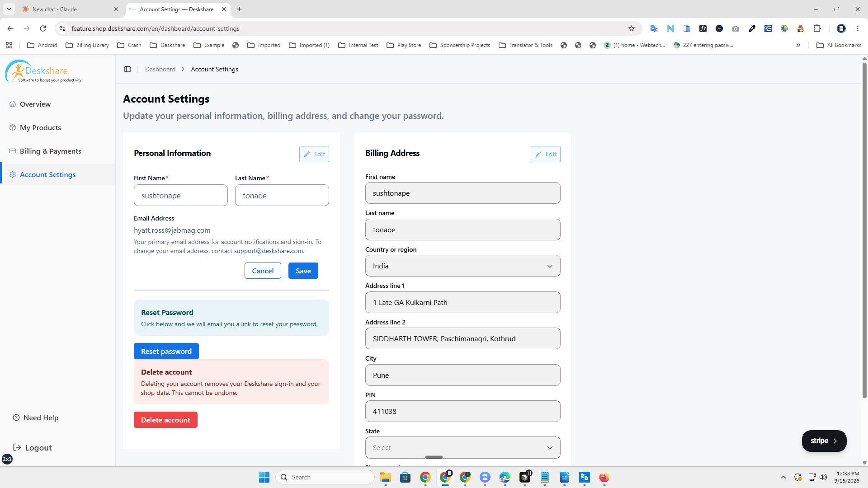Close the Account Settings tab
The width and height of the screenshot is (868, 488).
224,9
